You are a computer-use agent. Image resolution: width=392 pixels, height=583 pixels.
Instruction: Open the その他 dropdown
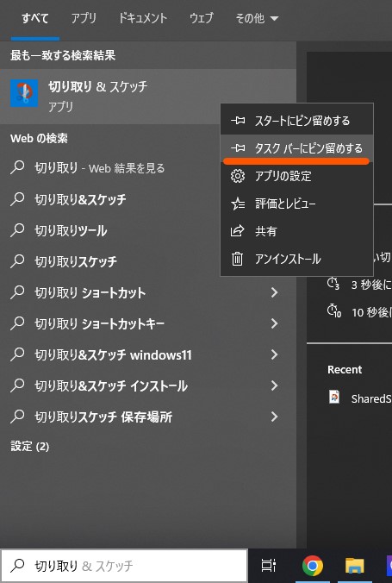[x=257, y=18]
